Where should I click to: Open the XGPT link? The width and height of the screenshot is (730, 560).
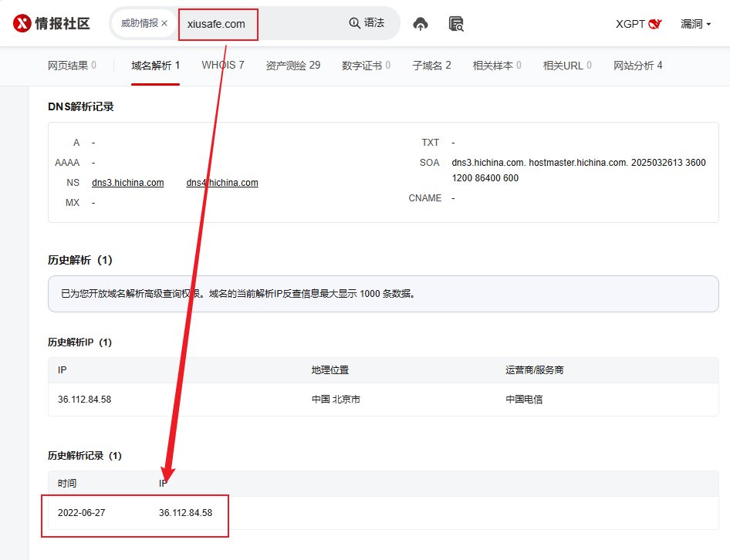[639, 24]
